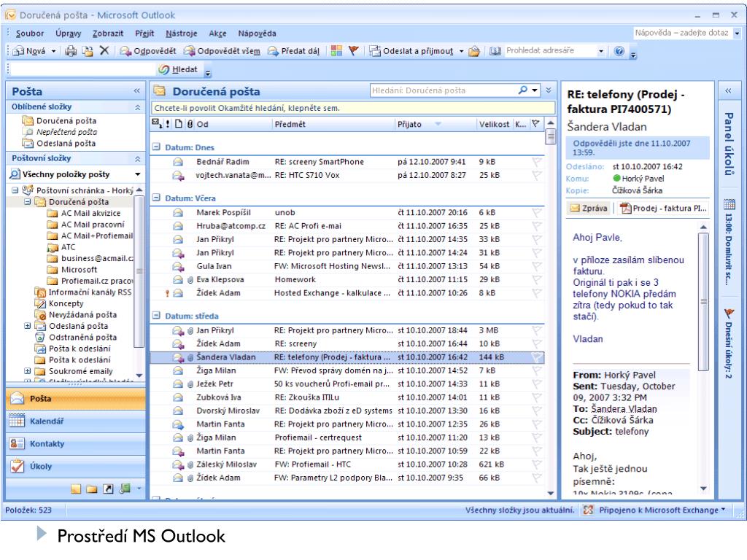Toggle flag on Šandera Vladan message row
Image resolution: width=747 pixels, height=560 pixels.
(x=537, y=357)
